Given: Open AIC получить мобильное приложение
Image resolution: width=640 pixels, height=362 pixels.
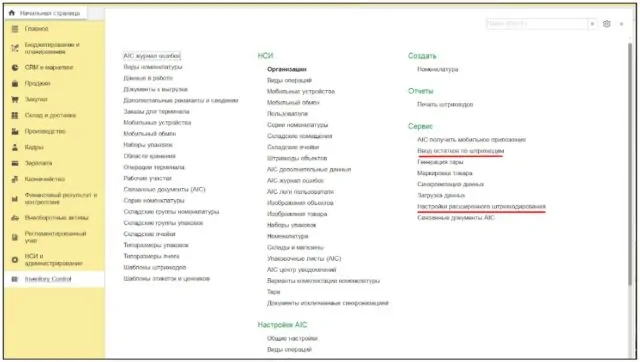Looking at the screenshot, I should [x=471, y=139].
